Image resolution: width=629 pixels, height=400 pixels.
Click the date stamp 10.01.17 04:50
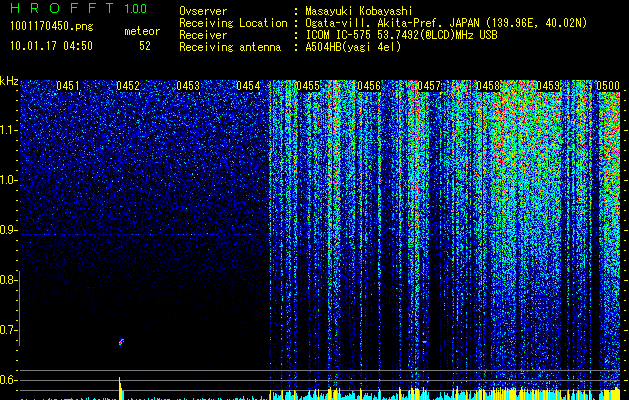click(51, 46)
